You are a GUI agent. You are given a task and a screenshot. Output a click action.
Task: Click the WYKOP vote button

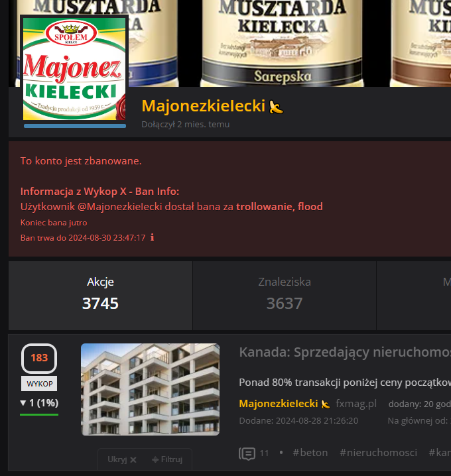pyautogui.click(x=39, y=384)
